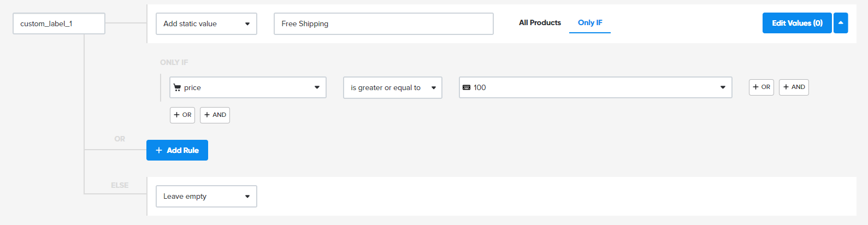This screenshot has width=868, height=225.
Task: Click + OR button below the price condition
Action: click(x=182, y=115)
